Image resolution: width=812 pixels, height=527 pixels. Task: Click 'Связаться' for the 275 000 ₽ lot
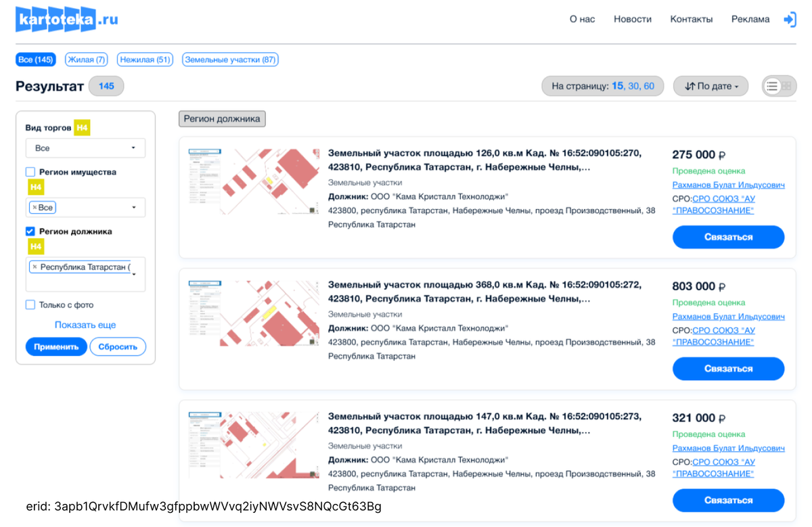click(728, 237)
